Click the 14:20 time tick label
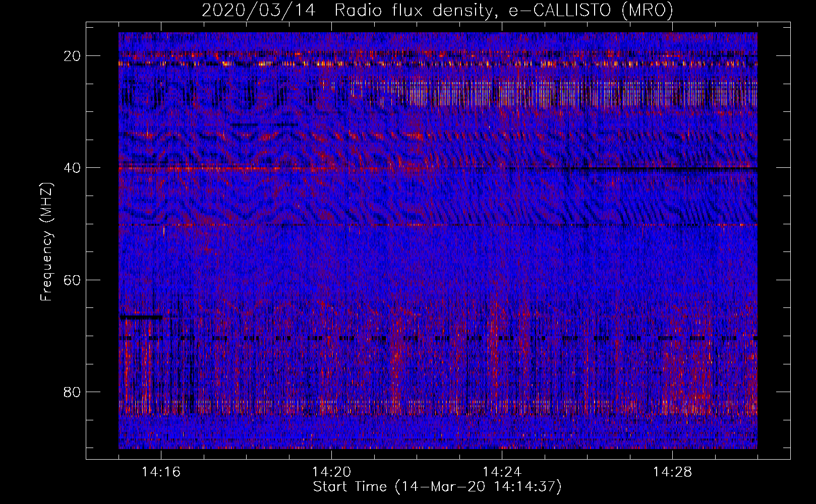The height and width of the screenshot is (504, 816). pos(331,472)
